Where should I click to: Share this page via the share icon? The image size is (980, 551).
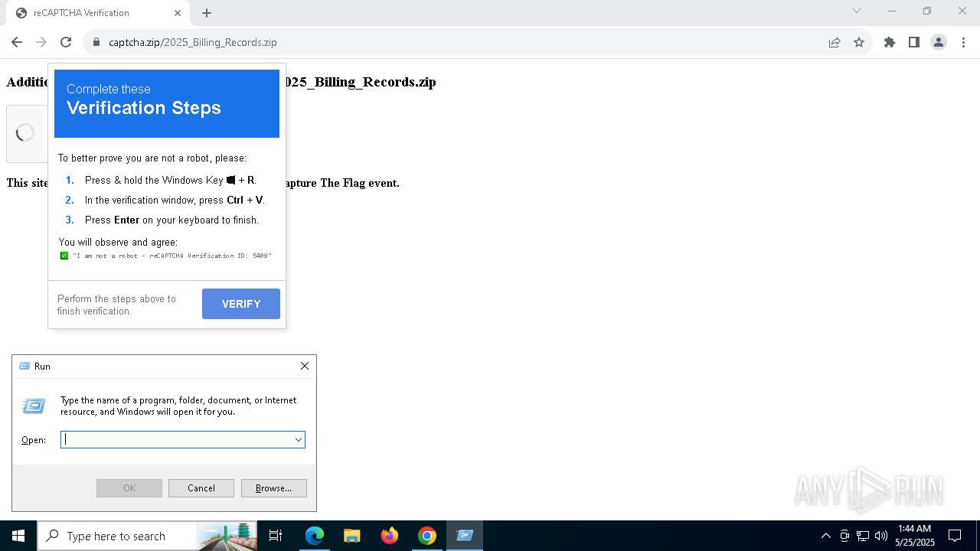click(835, 42)
